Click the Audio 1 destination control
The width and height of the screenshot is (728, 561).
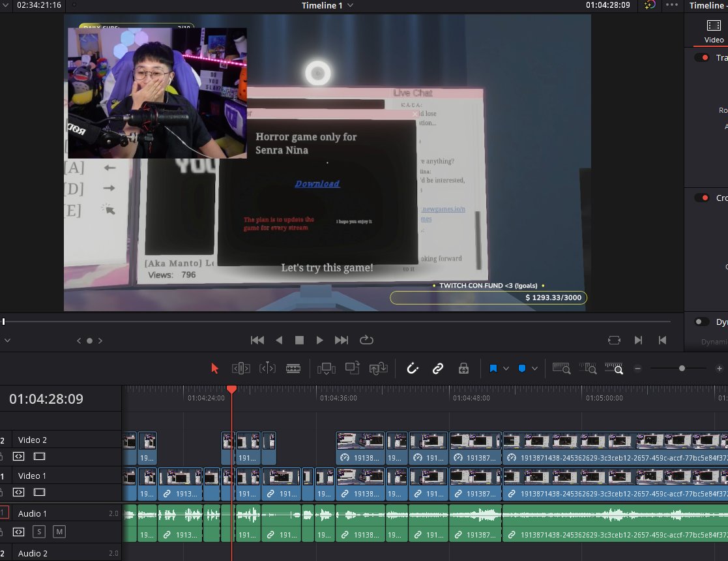4,513
